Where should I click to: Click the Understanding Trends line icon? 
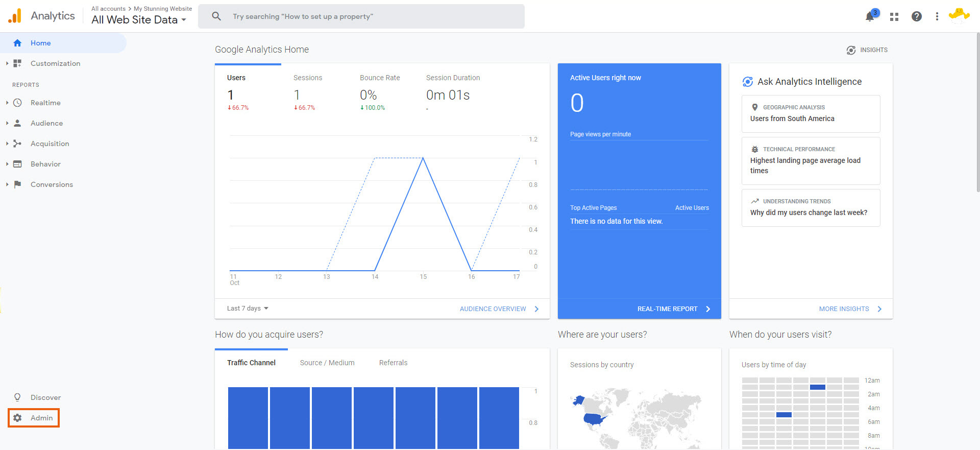[x=755, y=201]
